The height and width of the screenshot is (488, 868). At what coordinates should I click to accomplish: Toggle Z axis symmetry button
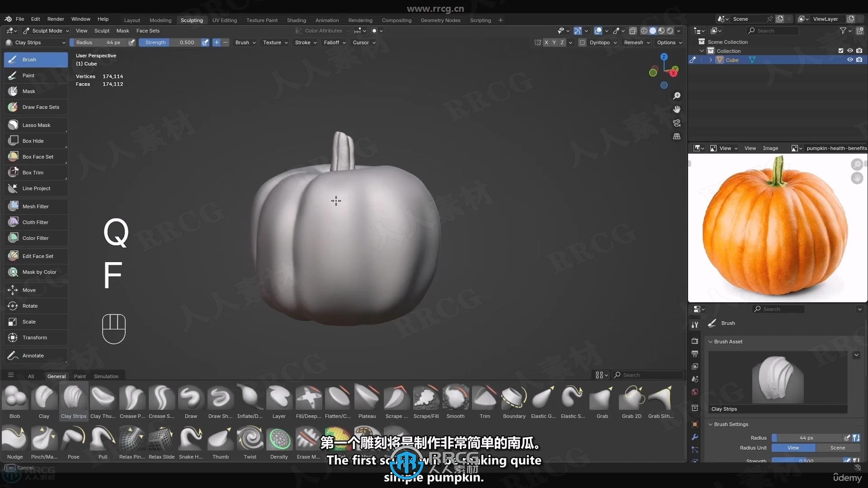click(x=562, y=42)
